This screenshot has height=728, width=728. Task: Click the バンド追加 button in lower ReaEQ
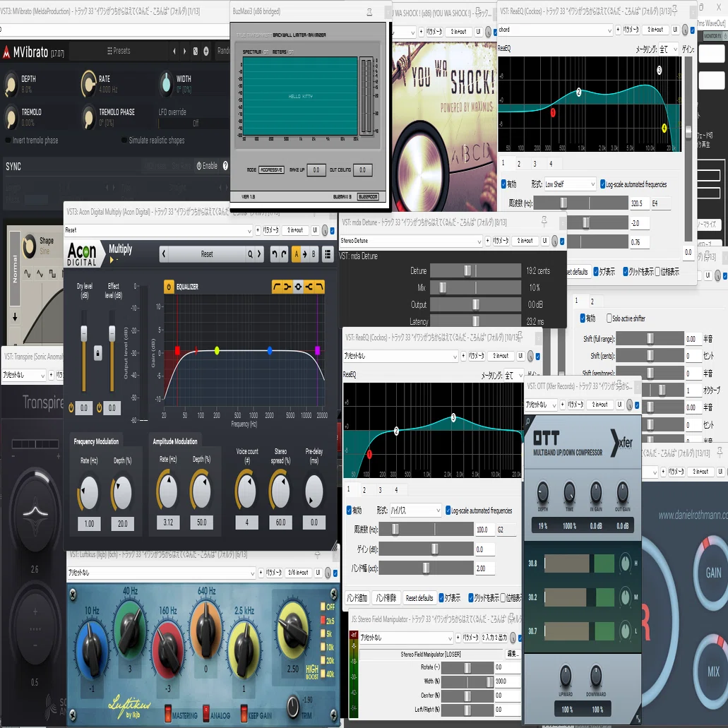pos(357,598)
